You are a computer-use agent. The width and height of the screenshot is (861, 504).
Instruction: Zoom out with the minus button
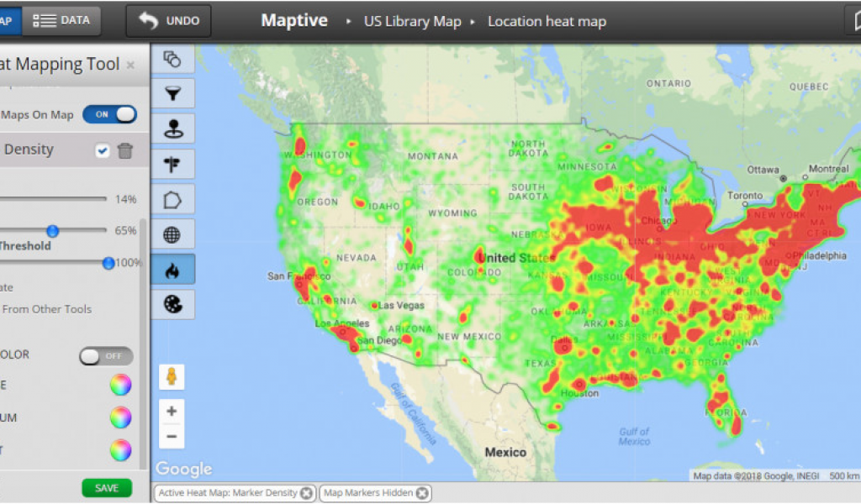click(x=172, y=437)
